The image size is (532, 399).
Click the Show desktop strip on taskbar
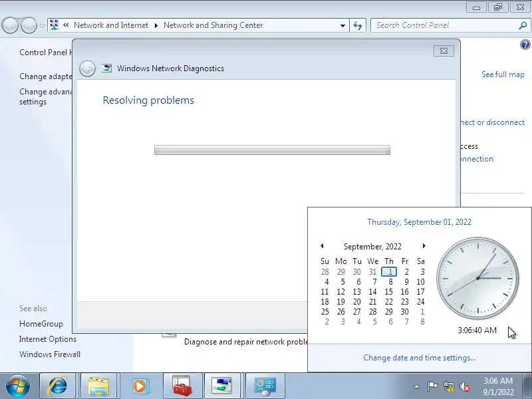pos(529,386)
